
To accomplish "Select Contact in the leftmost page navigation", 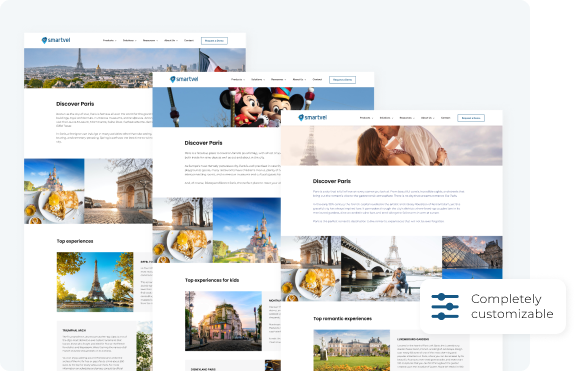I will pos(189,40).
